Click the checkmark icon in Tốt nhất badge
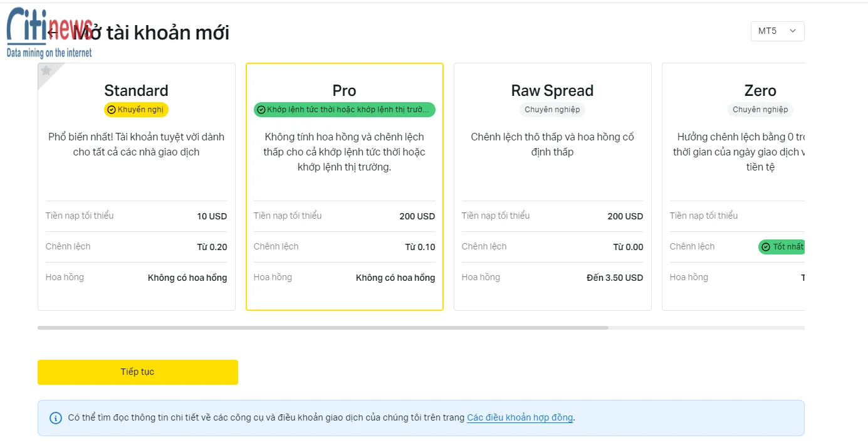The width and height of the screenshot is (868, 445). click(x=765, y=247)
